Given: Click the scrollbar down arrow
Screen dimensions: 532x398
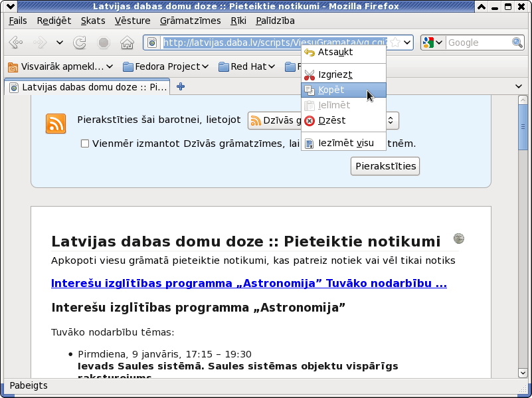Looking at the screenshot, I should (x=523, y=373).
